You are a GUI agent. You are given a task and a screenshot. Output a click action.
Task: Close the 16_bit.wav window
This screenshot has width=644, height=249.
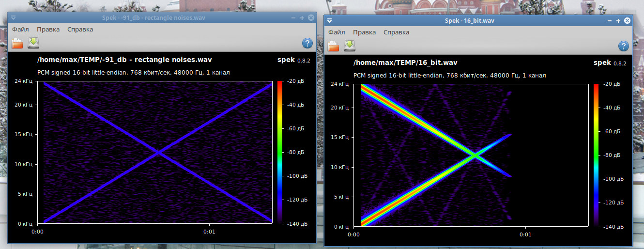pyautogui.click(x=627, y=21)
